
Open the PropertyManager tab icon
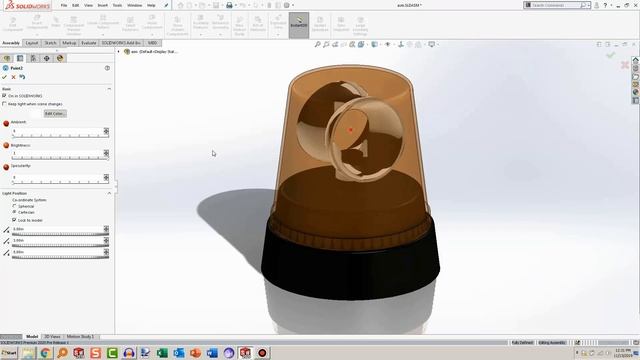[20, 58]
